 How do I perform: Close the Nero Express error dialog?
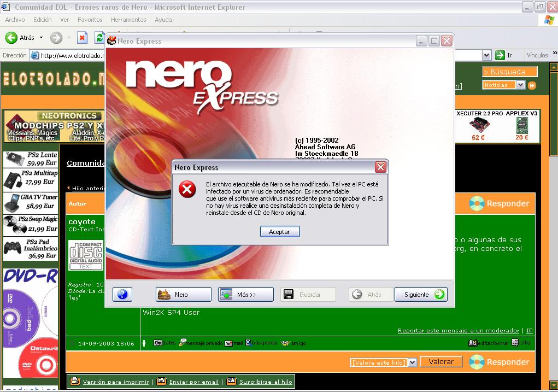[380, 167]
